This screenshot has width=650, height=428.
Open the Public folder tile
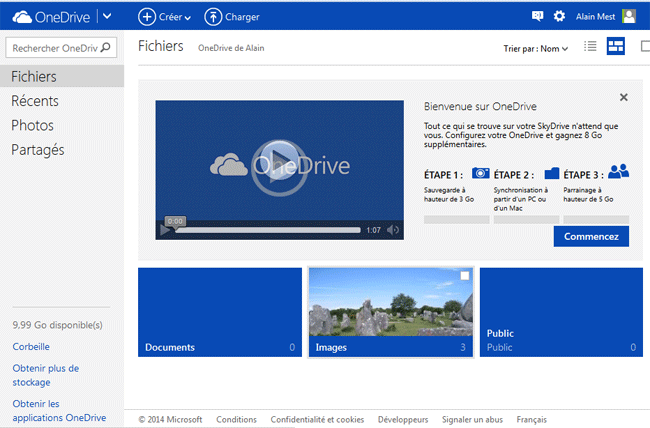click(561, 312)
